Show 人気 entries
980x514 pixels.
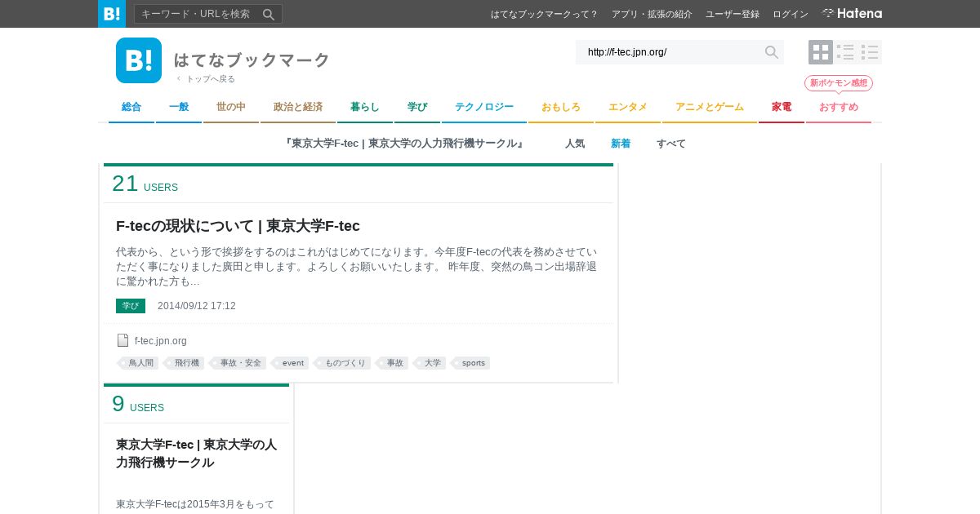point(575,144)
